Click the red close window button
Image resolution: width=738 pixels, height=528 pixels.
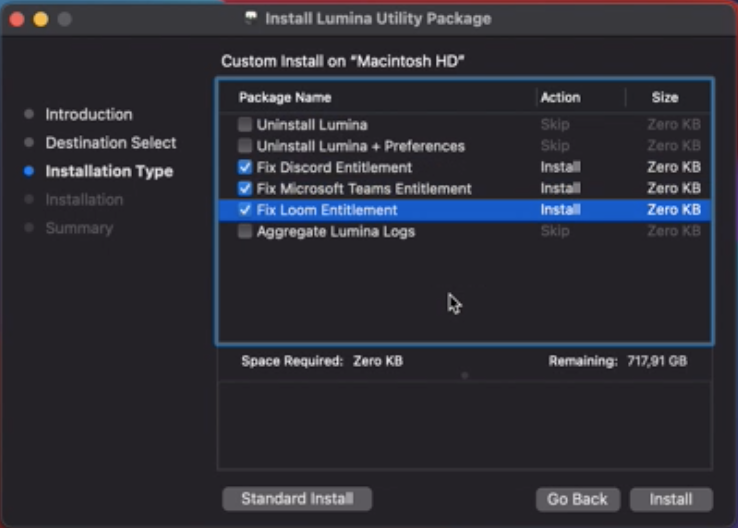coord(17,19)
